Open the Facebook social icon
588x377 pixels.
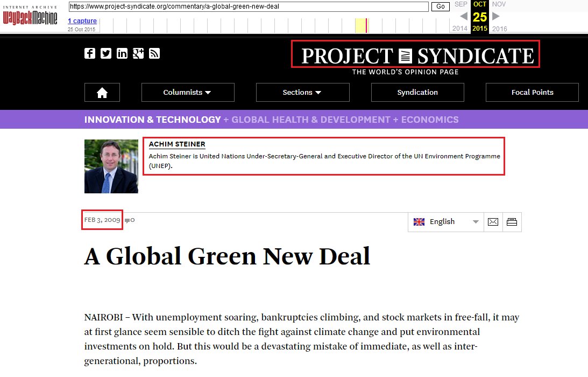click(90, 53)
